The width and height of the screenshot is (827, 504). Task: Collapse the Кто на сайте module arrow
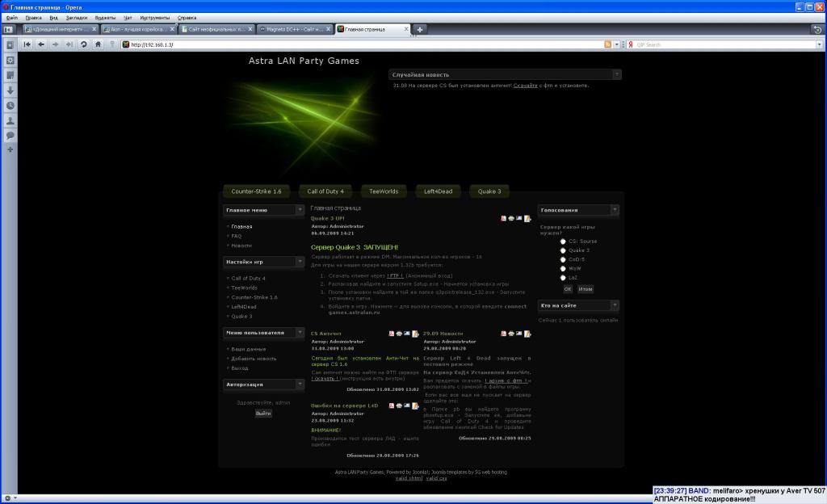coord(615,305)
